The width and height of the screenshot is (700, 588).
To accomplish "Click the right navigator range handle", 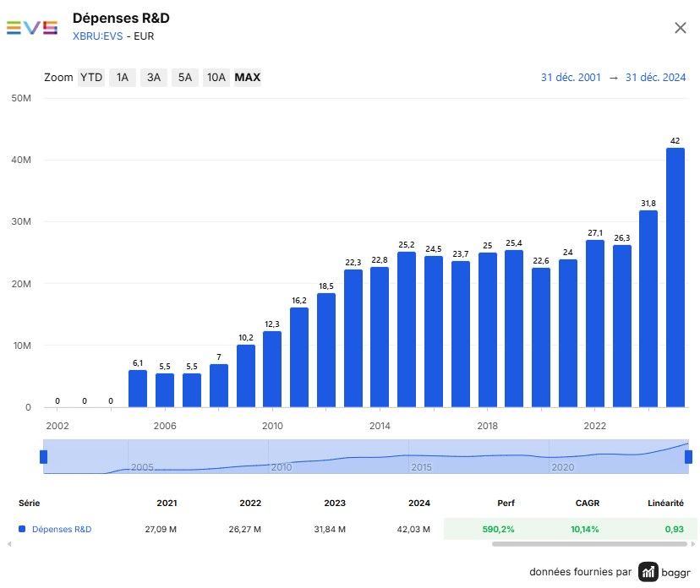I will (x=688, y=457).
